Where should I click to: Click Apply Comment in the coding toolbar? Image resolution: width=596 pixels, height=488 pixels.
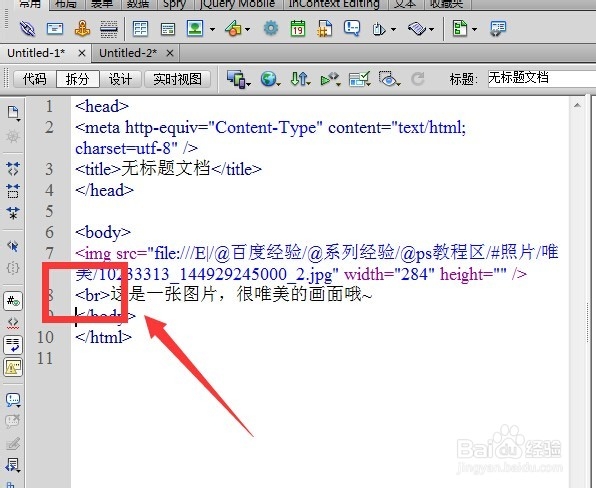(13, 399)
